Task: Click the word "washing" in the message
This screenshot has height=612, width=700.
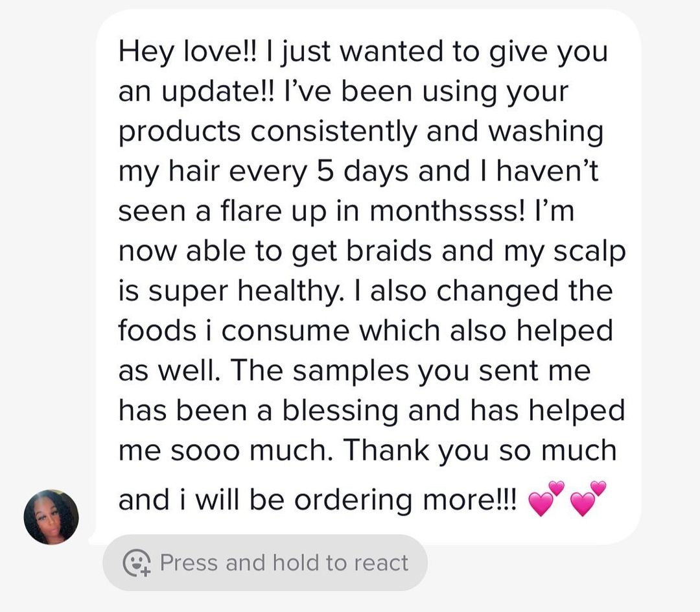Action: 545,132
